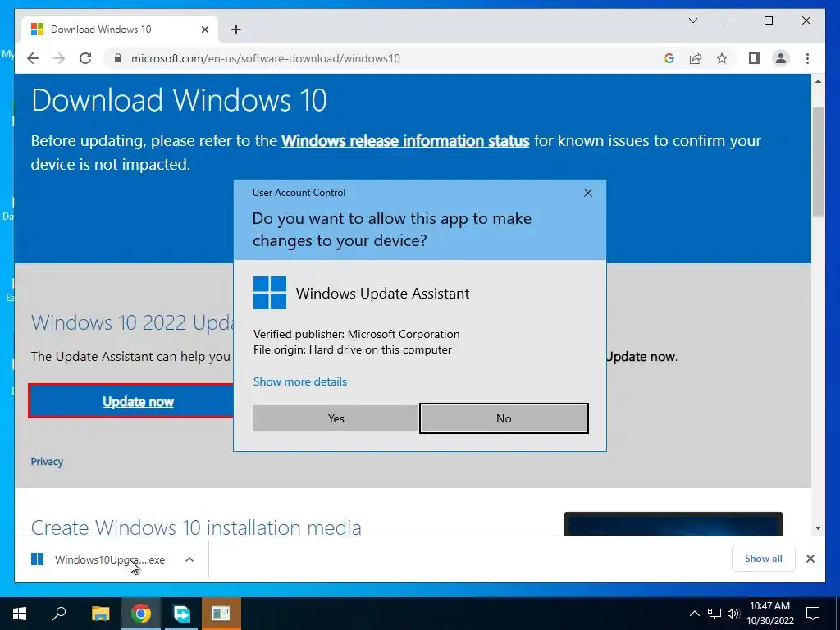Click the Chrome taskbar icon

click(x=141, y=614)
